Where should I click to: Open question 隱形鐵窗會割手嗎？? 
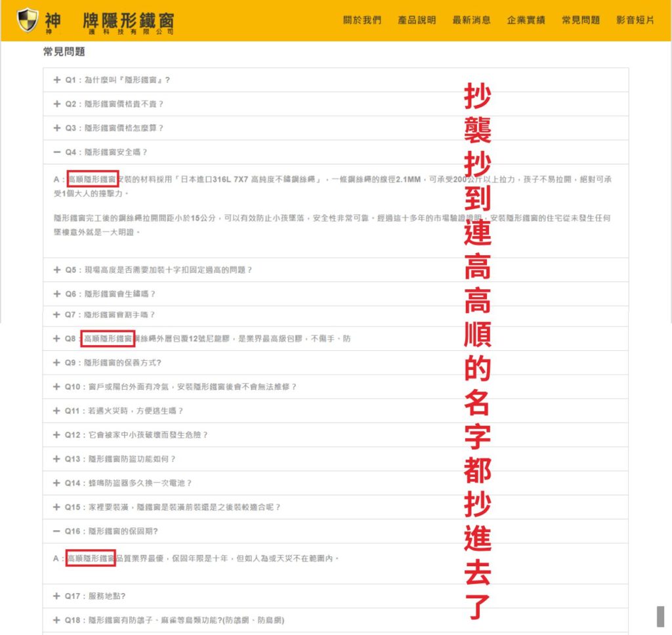pos(119,314)
